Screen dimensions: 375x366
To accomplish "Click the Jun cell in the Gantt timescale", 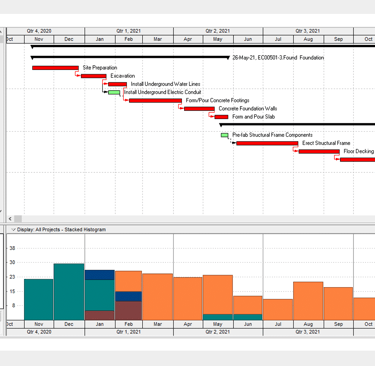I will coord(248,39).
